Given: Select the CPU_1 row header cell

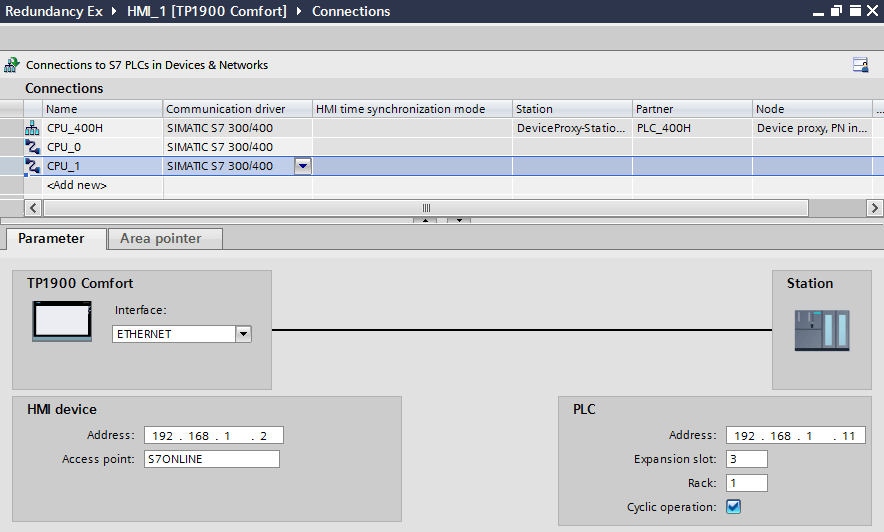Looking at the screenshot, I should tap(11, 166).
